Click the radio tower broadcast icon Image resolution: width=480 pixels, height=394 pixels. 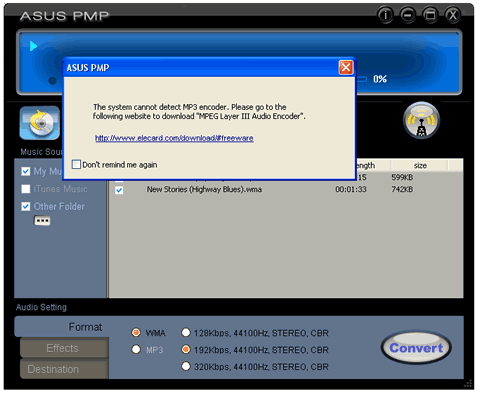click(x=421, y=120)
